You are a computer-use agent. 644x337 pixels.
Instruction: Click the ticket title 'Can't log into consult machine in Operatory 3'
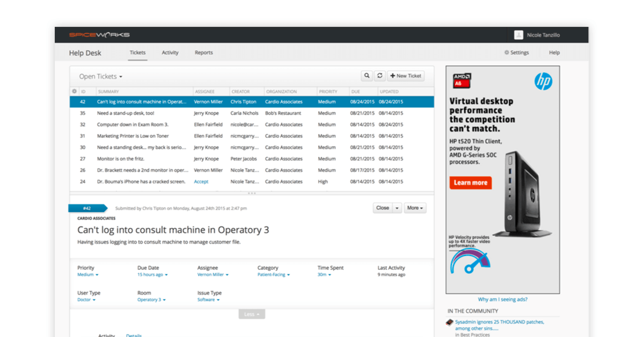click(x=173, y=230)
